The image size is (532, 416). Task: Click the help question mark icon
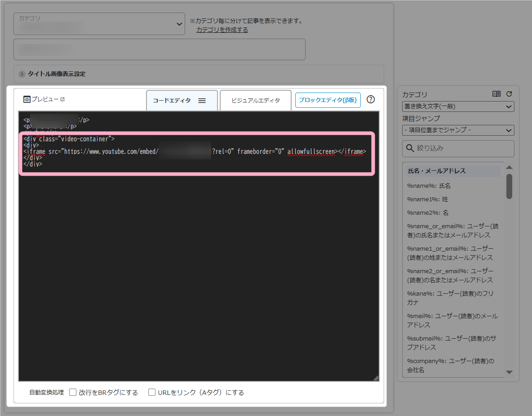pyautogui.click(x=371, y=100)
